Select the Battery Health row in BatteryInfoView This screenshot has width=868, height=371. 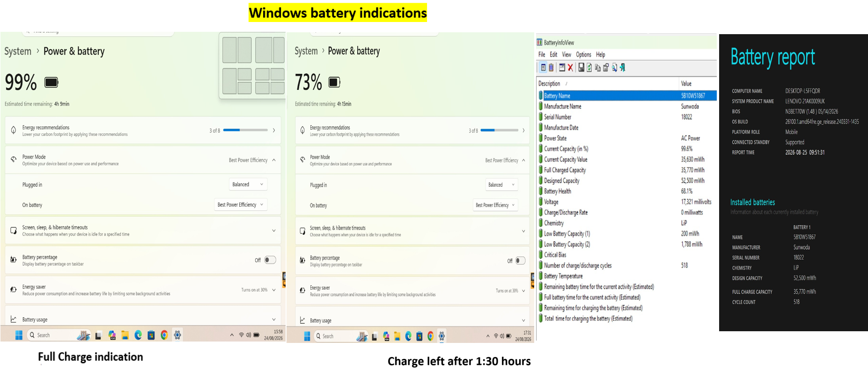click(627, 191)
